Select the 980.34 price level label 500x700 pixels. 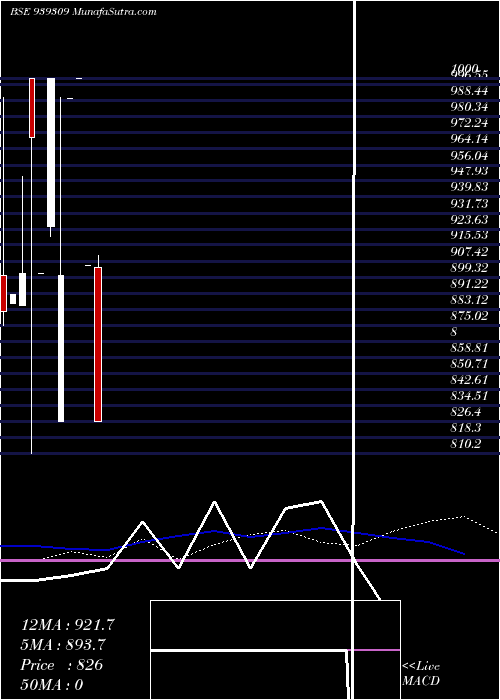(469, 107)
